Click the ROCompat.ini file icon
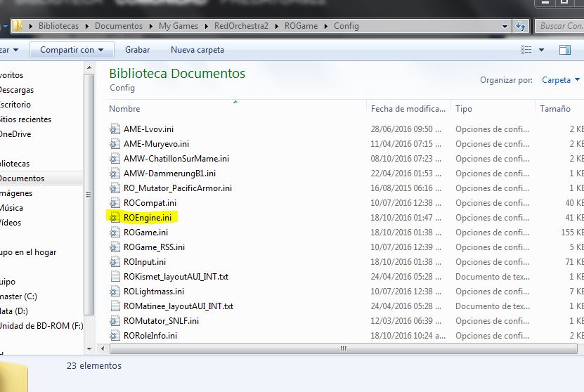Screen dimensions: 584x392 click(115, 203)
